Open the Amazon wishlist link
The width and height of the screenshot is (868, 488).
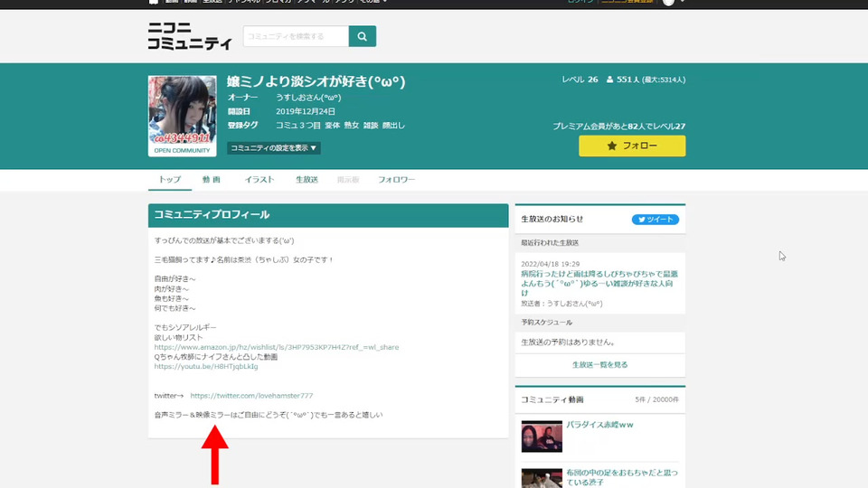pos(277,347)
